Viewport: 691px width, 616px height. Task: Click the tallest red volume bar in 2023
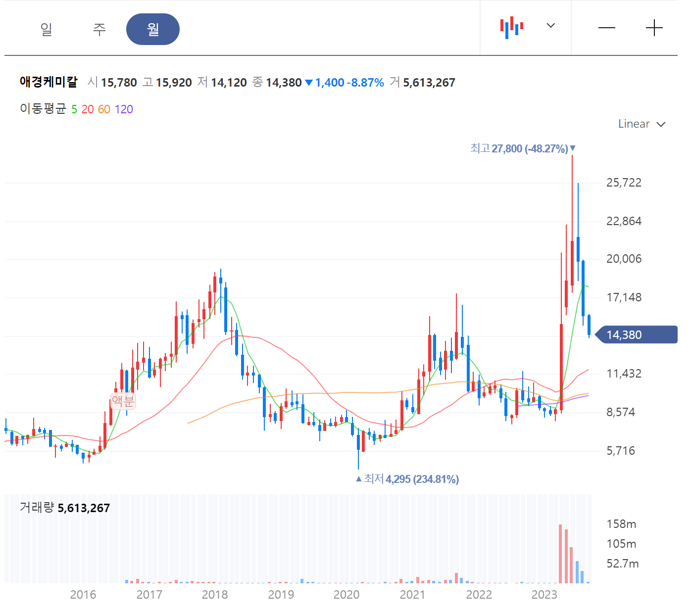(561, 554)
